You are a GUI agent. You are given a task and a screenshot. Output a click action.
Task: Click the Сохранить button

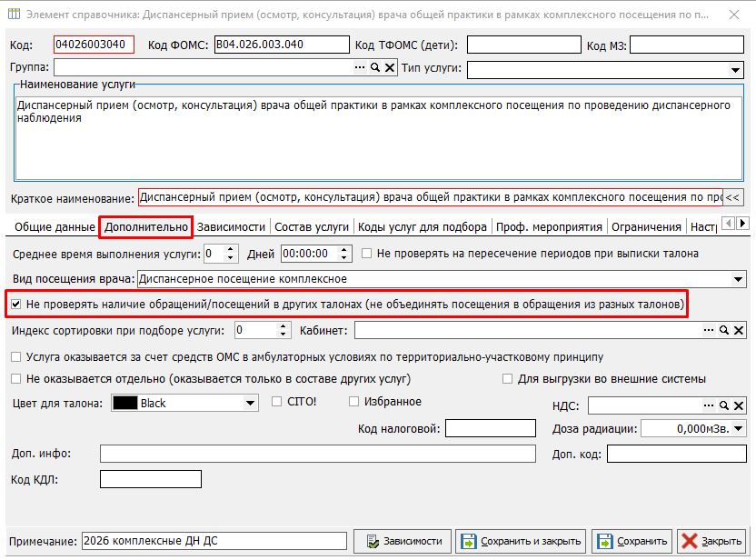pyautogui.click(x=632, y=541)
